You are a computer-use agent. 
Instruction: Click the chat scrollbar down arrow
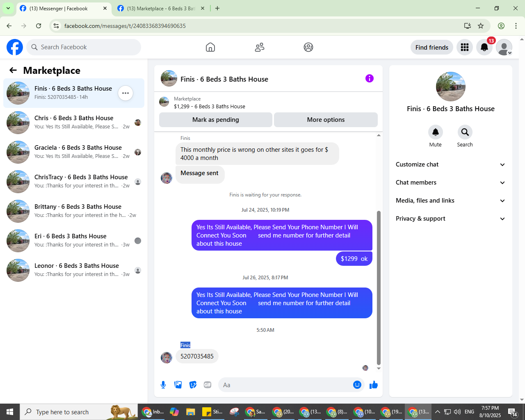coord(379,368)
